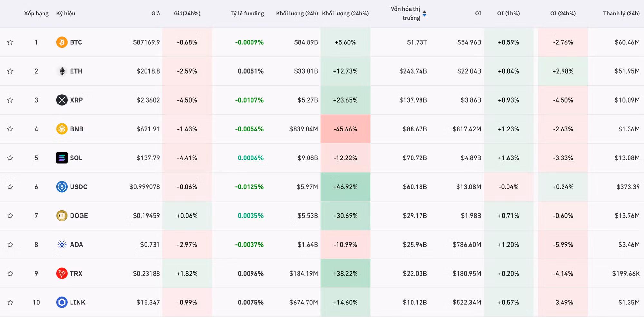Click the Cardano ADA icon
Image resolution: width=644 pixels, height=317 pixels.
pyautogui.click(x=62, y=245)
